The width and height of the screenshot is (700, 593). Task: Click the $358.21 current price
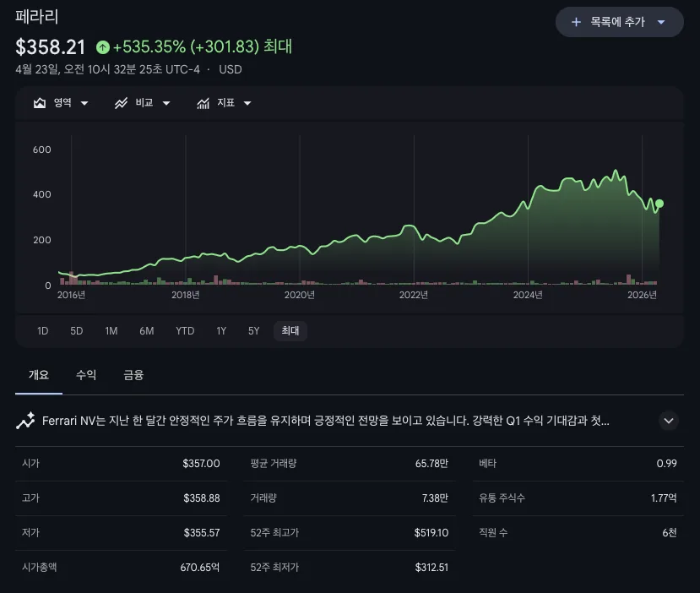coord(50,47)
